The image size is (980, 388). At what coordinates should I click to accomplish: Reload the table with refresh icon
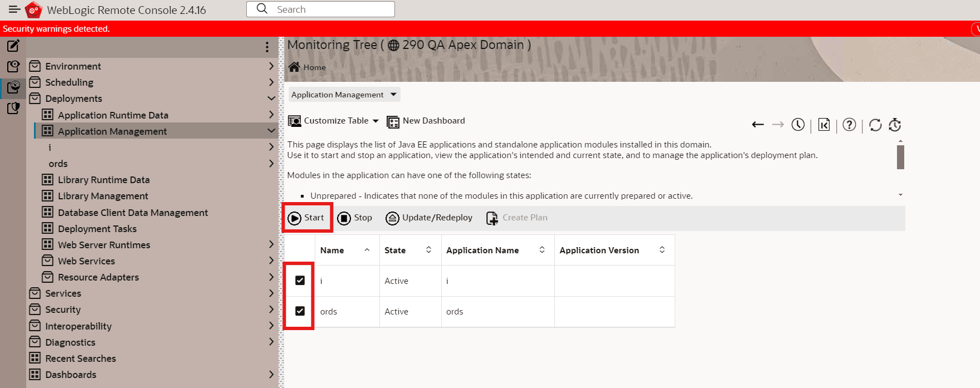pos(875,125)
